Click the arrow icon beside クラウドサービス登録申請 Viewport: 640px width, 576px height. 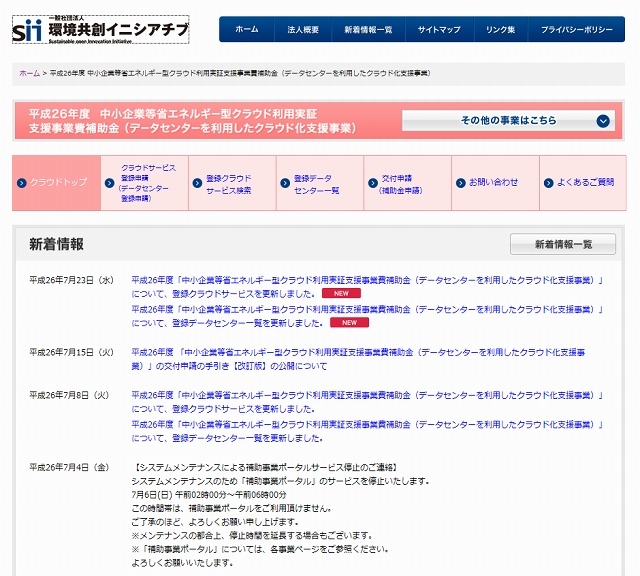pos(109,183)
